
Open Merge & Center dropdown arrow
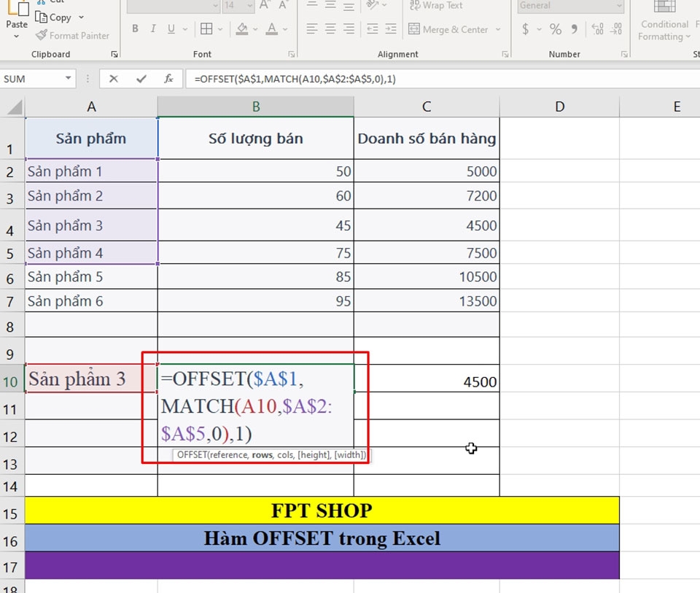pyautogui.click(x=498, y=29)
